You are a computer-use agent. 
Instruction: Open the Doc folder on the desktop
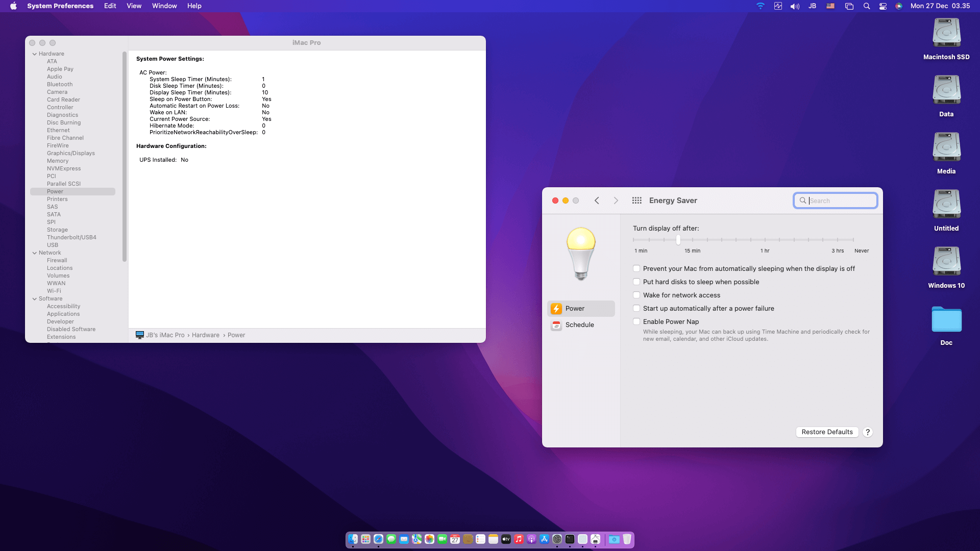pyautogui.click(x=946, y=320)
